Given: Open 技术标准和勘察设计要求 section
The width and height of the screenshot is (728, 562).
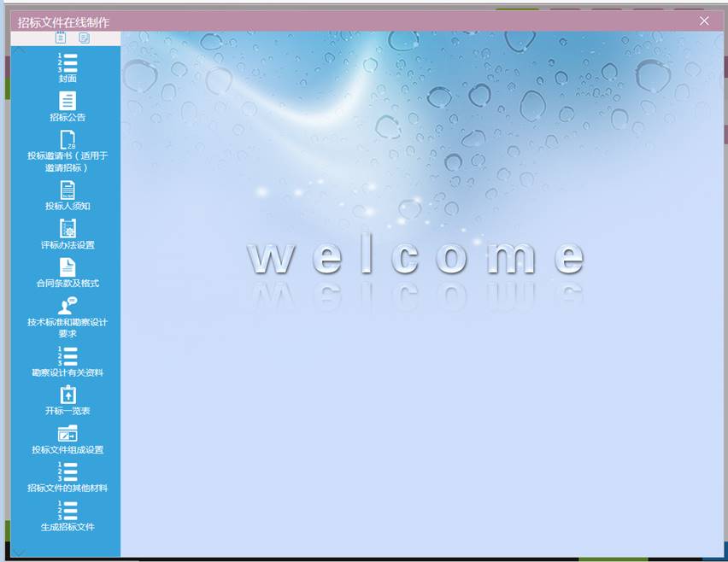Looking at the screenshot, I should coord(68,318).
